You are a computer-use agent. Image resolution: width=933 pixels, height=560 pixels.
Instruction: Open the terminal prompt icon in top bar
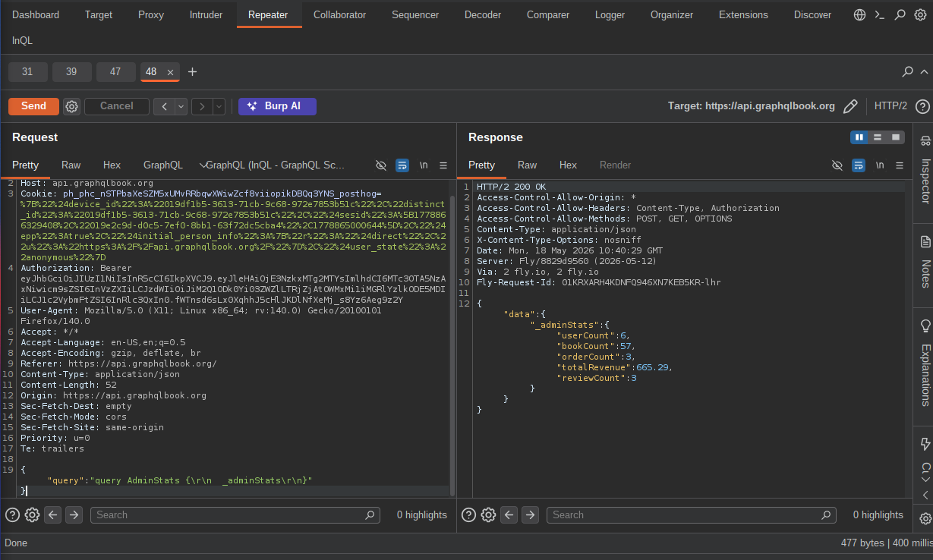(880, 14)
